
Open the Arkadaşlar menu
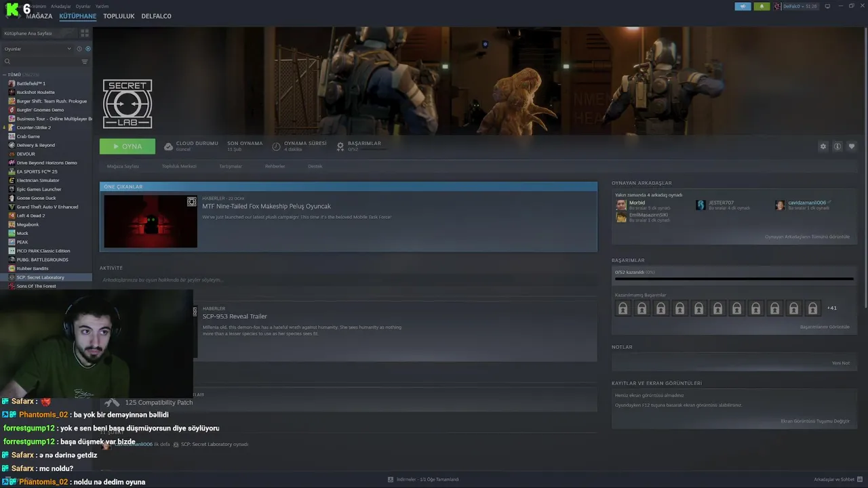60,6
